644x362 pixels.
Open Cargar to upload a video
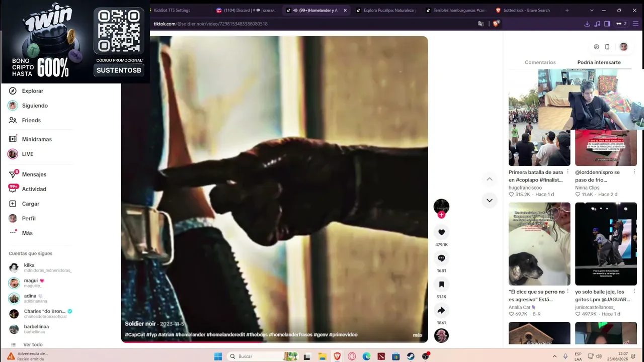coord(30,204)
